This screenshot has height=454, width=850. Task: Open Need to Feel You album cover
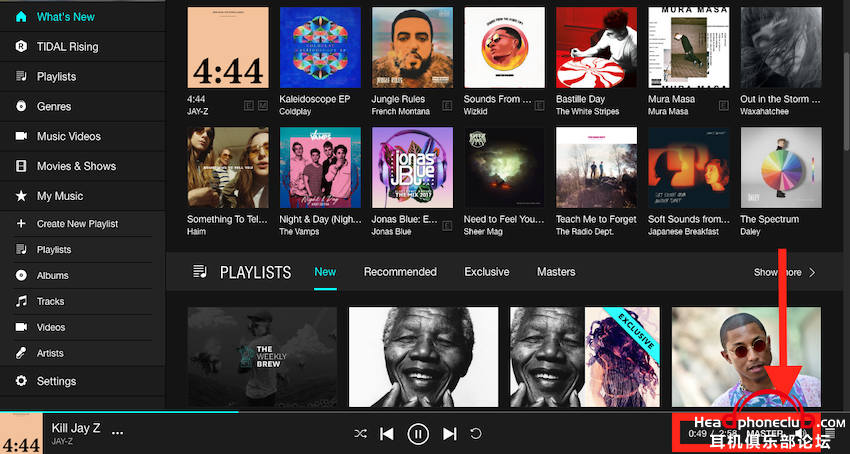coord(504,168)
